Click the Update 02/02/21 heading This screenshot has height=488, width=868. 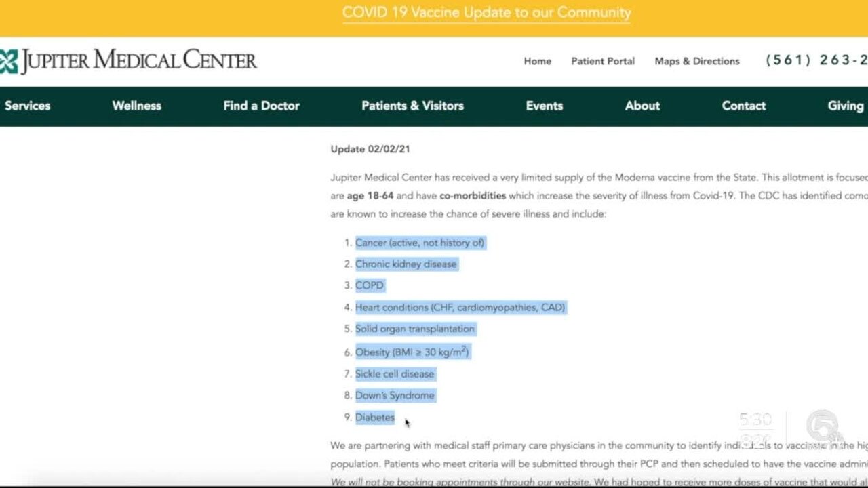click(370, 149)
